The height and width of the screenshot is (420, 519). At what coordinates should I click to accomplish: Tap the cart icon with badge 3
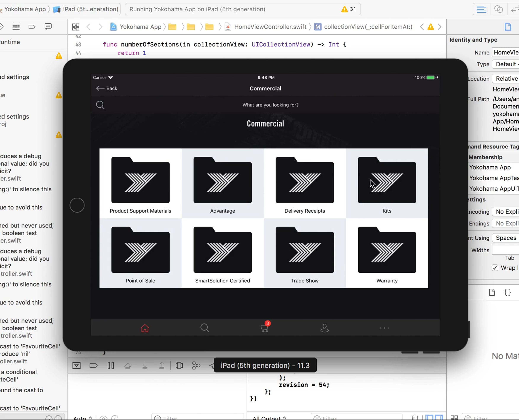pyautogui.click(x=264, y=328)
